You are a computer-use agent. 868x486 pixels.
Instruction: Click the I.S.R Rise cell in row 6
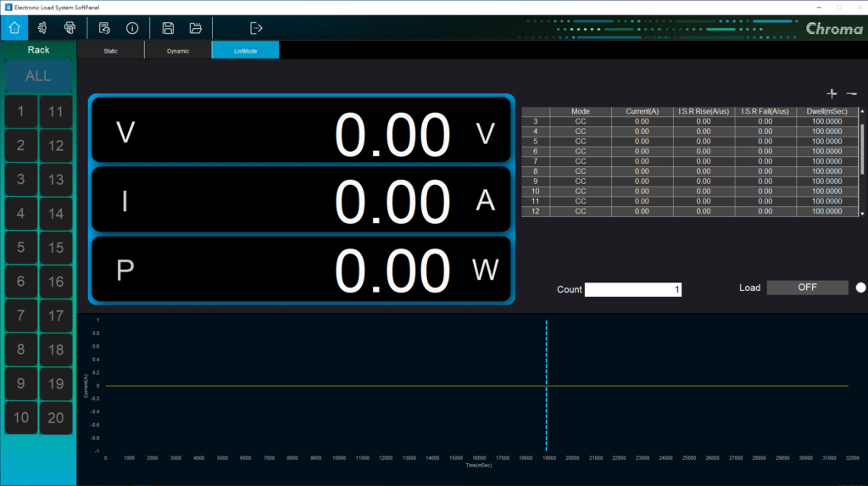(x=704, y=151)
